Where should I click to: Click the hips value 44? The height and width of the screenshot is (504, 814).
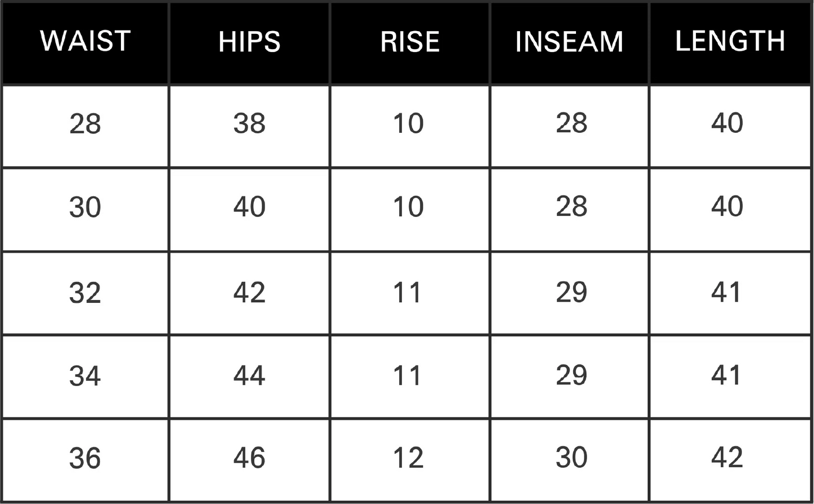click(249, 375)
